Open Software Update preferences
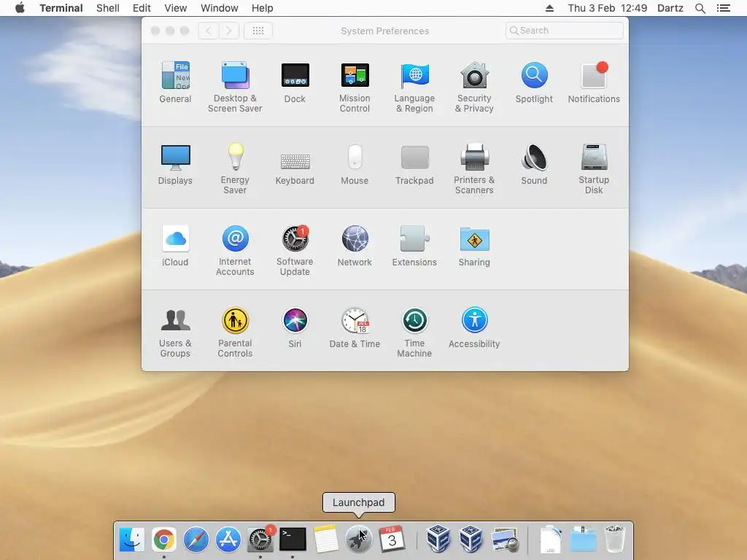The image size is (747, 560). tap(295, 251)
